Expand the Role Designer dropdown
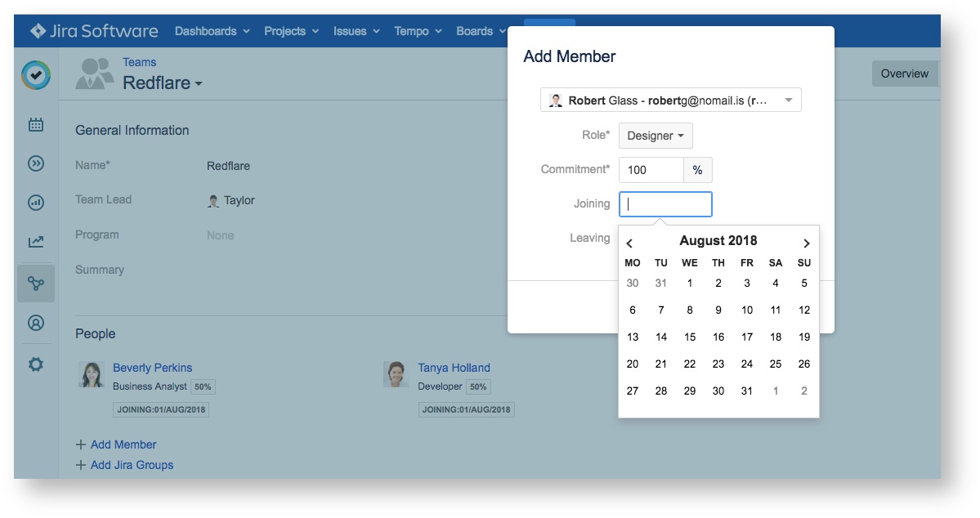The image size is (980, 518). click(x=655, y=136)
